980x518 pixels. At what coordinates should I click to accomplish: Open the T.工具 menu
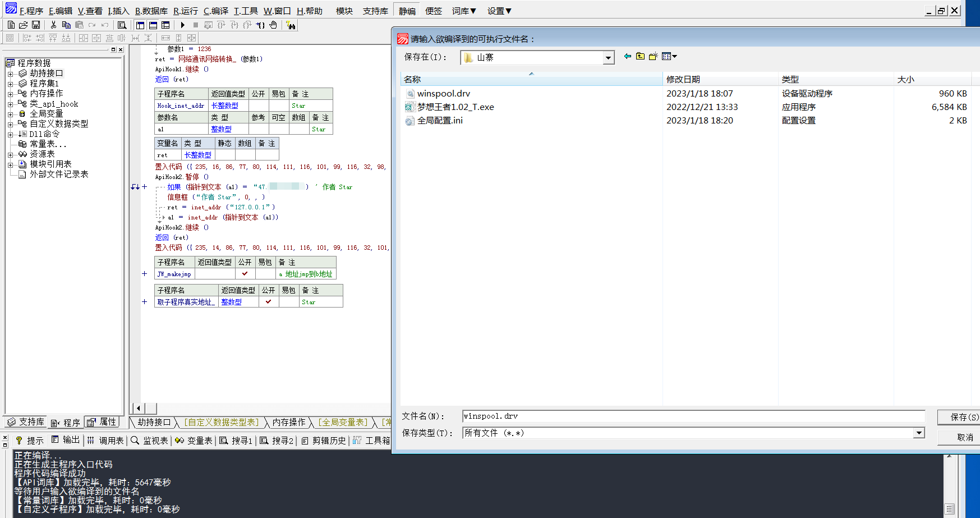tap(246, 11)
